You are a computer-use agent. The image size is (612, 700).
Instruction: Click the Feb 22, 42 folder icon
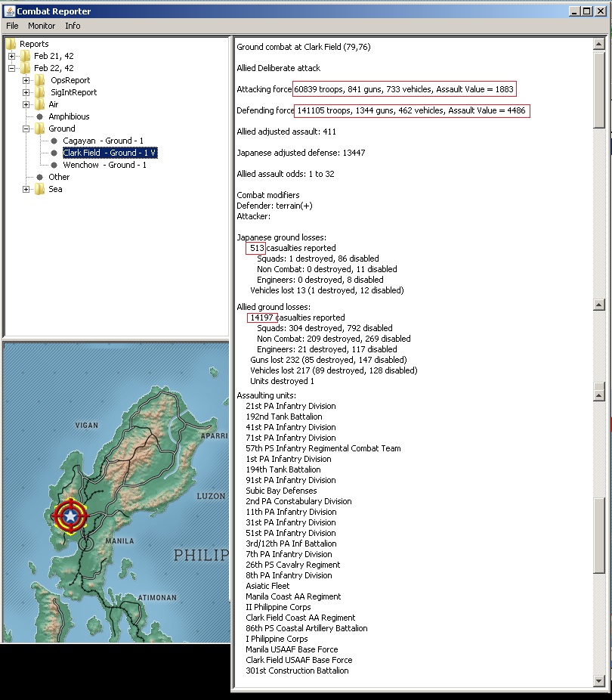pyautogui.click(x=26, y=68)
